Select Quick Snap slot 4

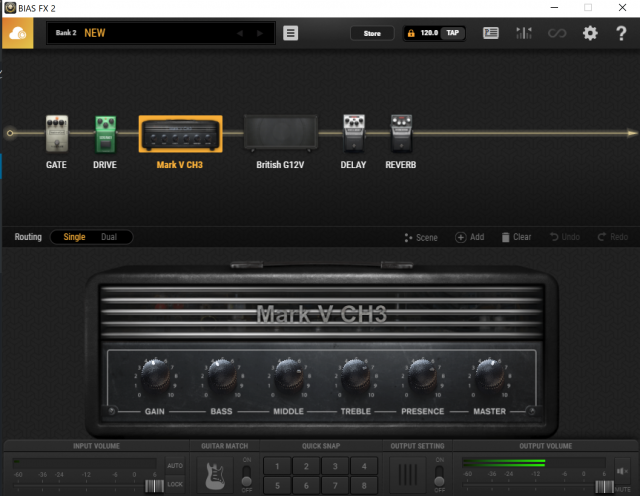click(x=364, y=466)
